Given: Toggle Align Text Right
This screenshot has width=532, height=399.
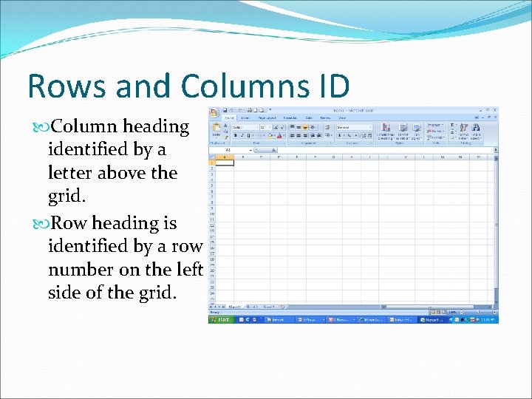Looking at the screenshot, I should [305, 135].
